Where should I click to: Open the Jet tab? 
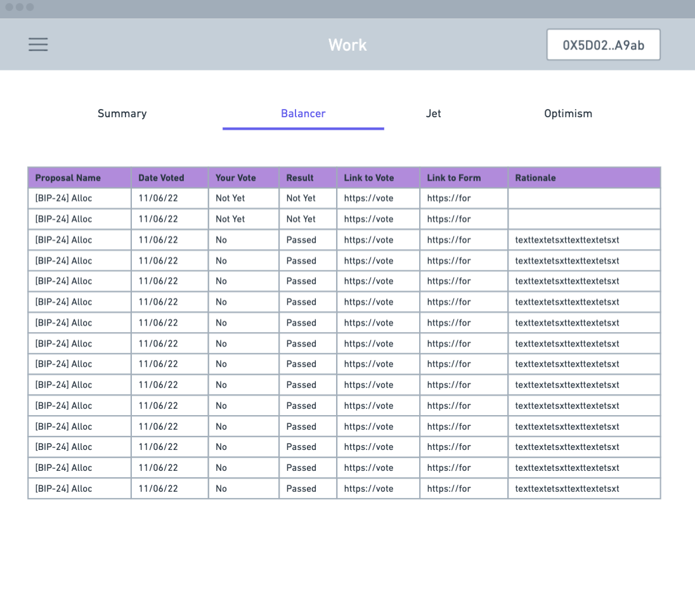[433, 114]
